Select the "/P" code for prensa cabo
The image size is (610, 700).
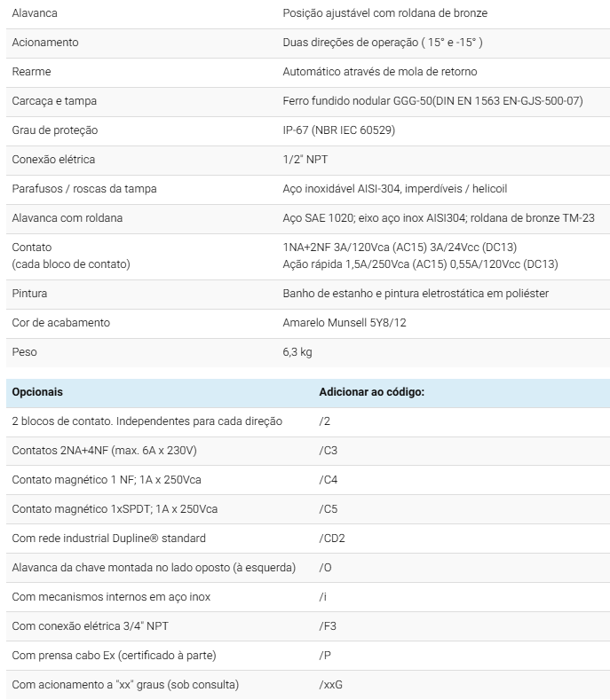click(x=324, y=655)
